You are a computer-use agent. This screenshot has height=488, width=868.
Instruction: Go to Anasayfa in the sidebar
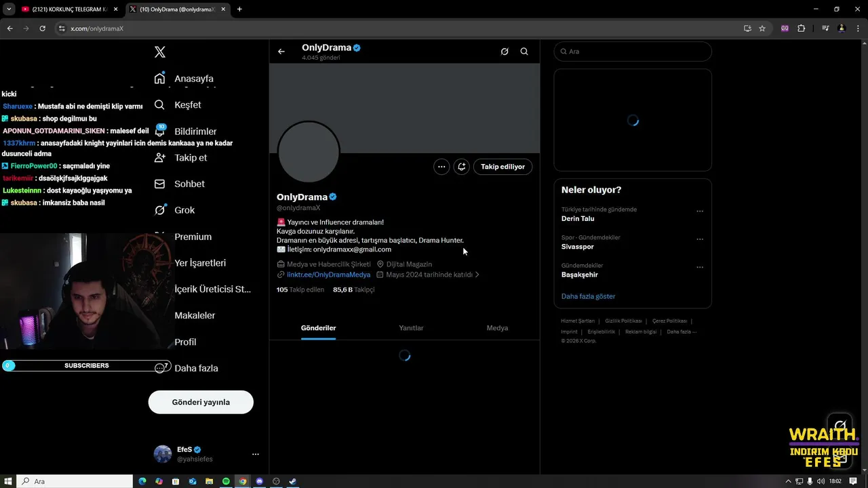184,79
